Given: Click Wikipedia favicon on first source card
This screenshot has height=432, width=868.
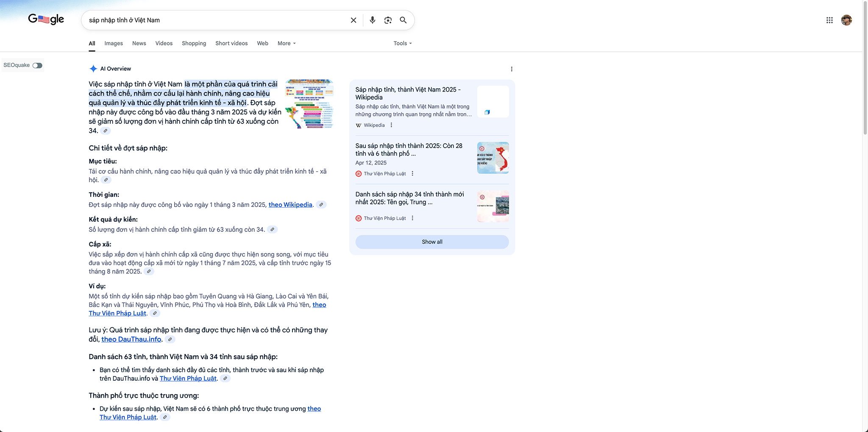Looking at the screenshot, I should tap(359, 125).
